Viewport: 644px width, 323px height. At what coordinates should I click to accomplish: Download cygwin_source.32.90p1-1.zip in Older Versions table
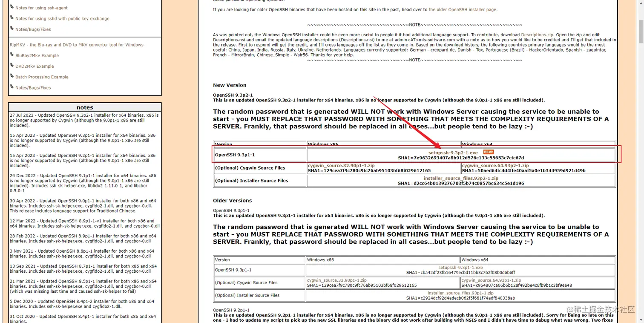coord(337,280)
